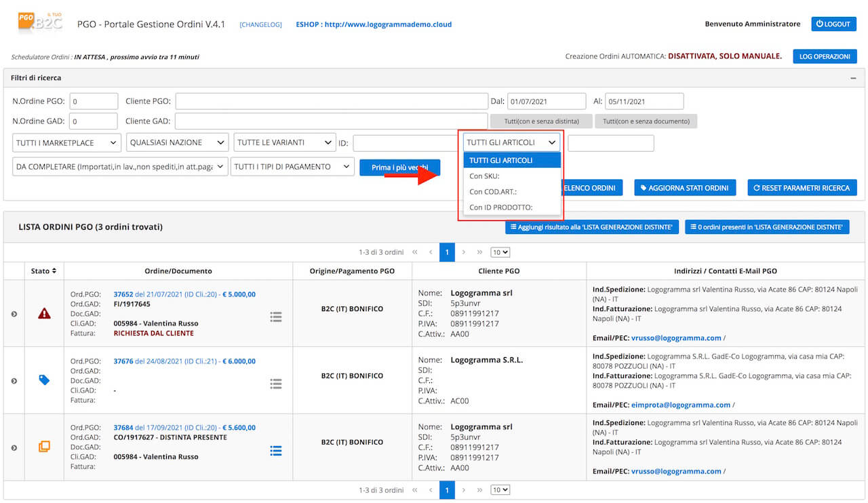
Task: Click the blue tag icon for order 37676
Action: pyautogui.click(x=44, y=380)
